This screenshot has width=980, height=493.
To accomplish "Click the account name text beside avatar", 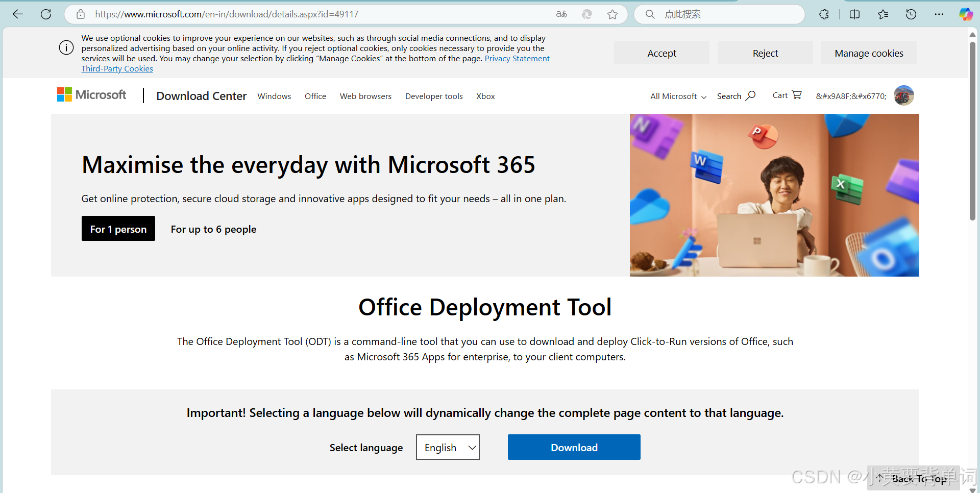I will pos(851,96).
